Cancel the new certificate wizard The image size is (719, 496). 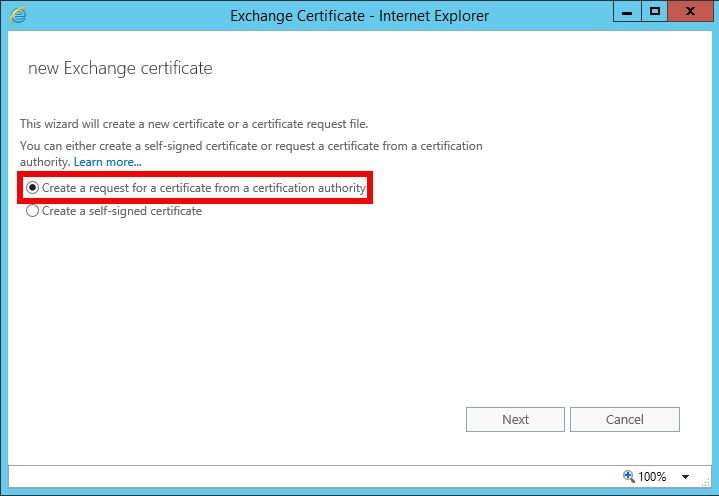(x=624, y=419)
